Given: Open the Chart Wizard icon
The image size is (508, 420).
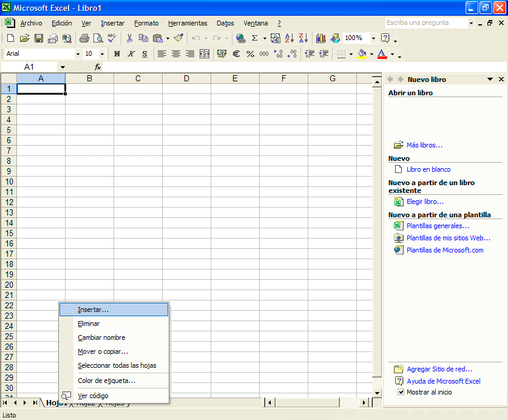Looking at the screenshot, I should coord(320,38).
